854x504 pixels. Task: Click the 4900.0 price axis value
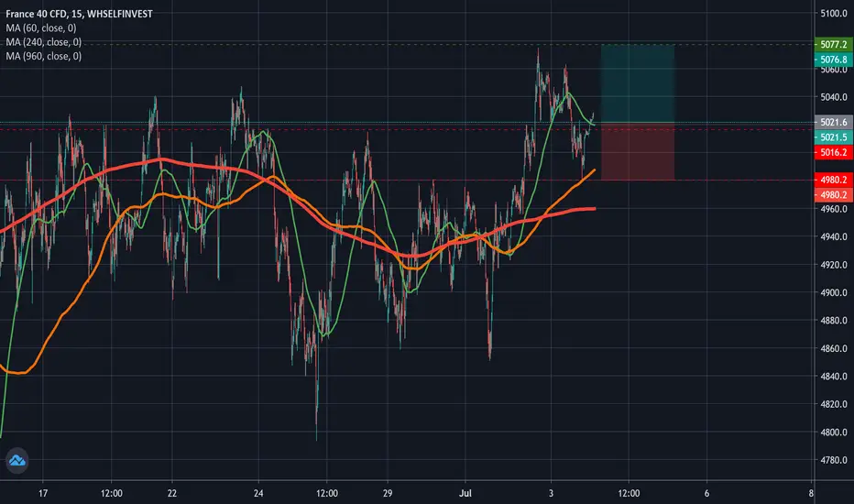coord(834,292)
